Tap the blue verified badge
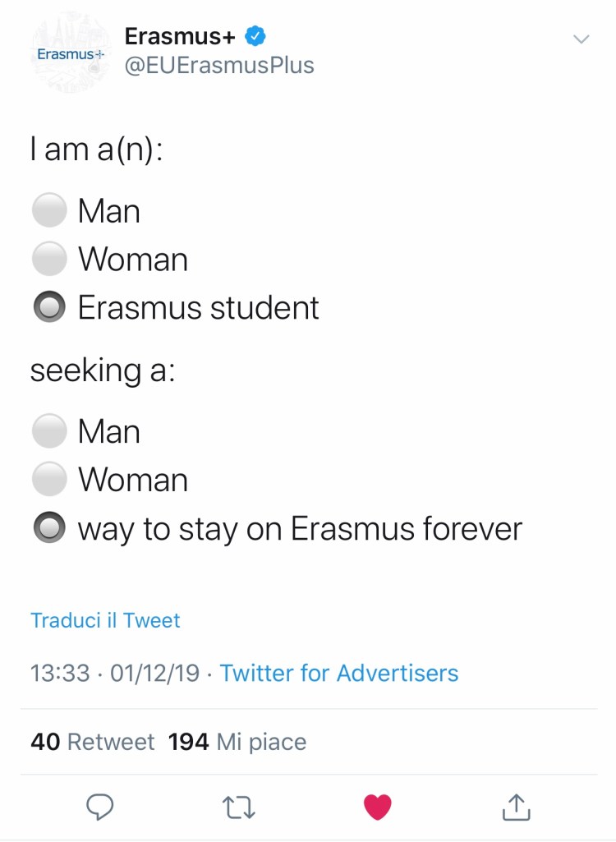 click(255, 36)
